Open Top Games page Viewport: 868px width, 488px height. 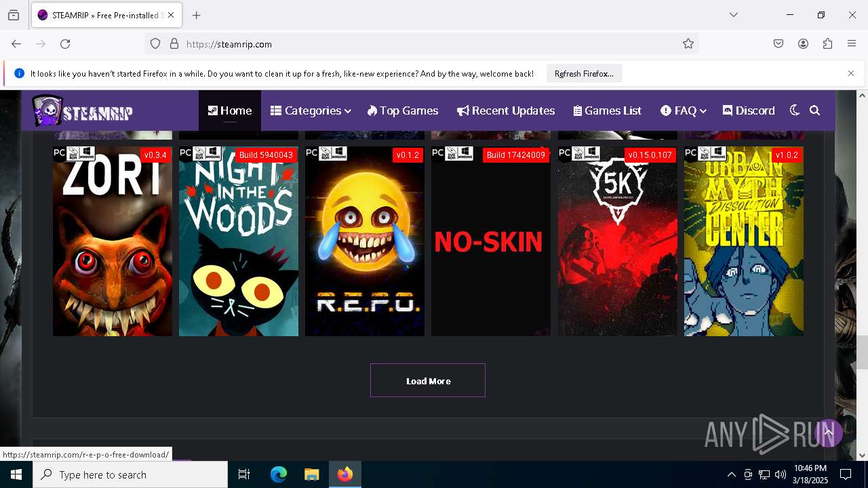[403, 110]
